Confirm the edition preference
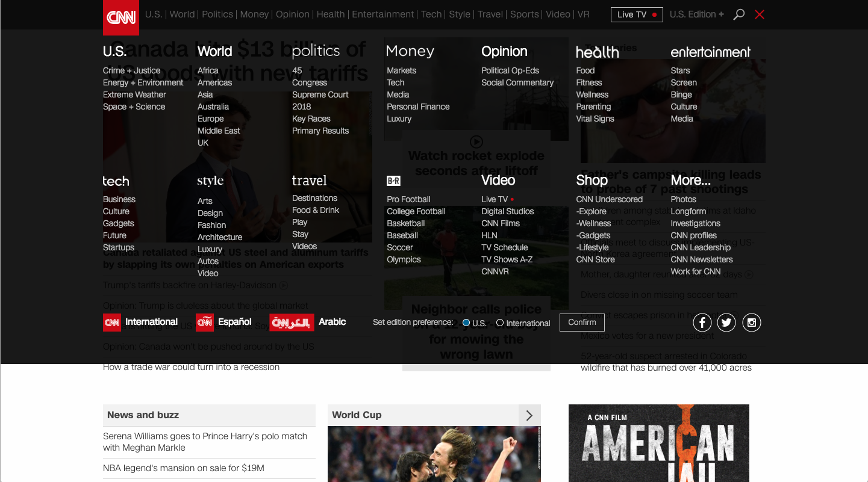The height and width of the screenshot is (482, 868). tap(582, 323)
